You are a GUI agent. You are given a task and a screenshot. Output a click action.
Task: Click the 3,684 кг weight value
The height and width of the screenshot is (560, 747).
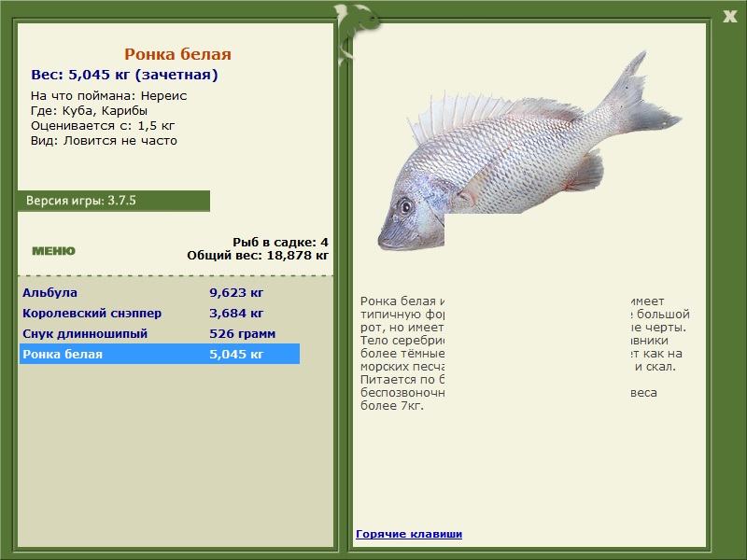[236, 313]
